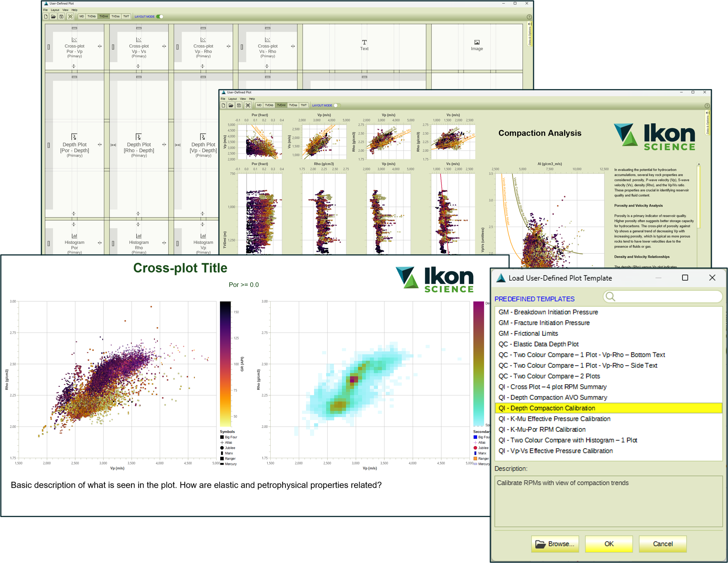Open Layout menu in Compaction Analysis window
Image resolution: width=728 pixels, height=563 pixels.
(x=232, y=99)
